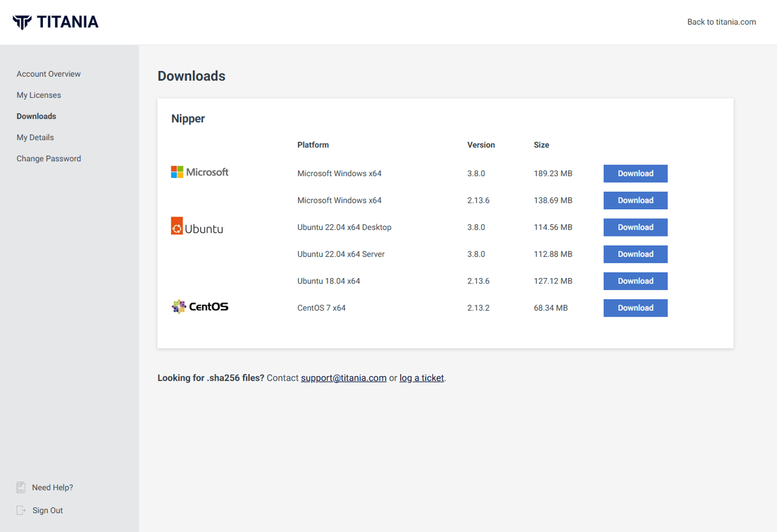
Task: Follow the log a ticket link
Action: coord(422,378)
